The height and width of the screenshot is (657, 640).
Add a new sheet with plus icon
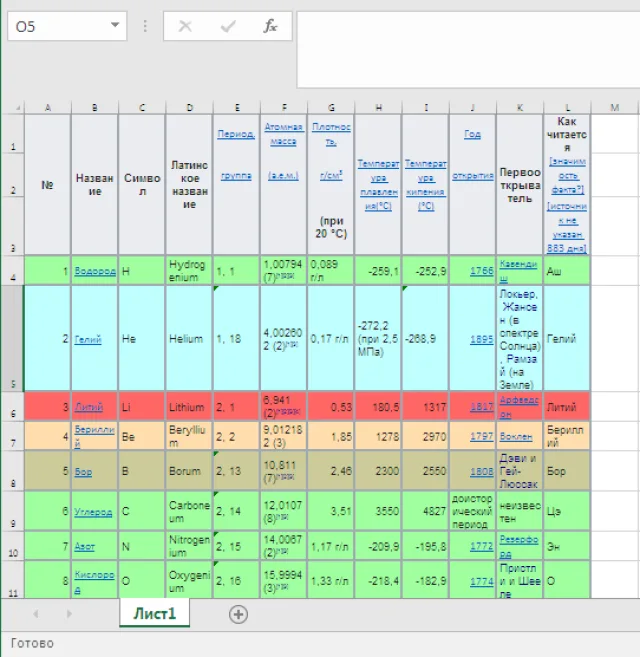pos(238,614)
